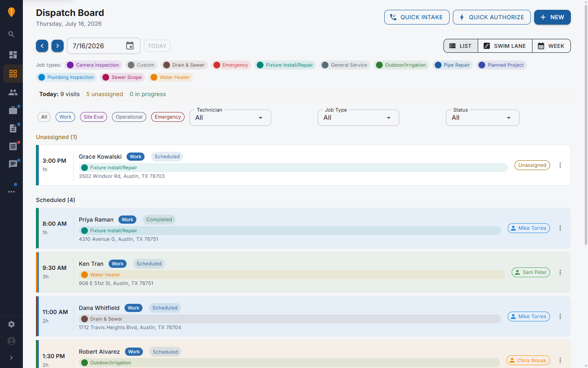The height and width of the screenshot is (368, 588).
Task: Click Water Heater legend chip
Action: [x=171, y=77]
